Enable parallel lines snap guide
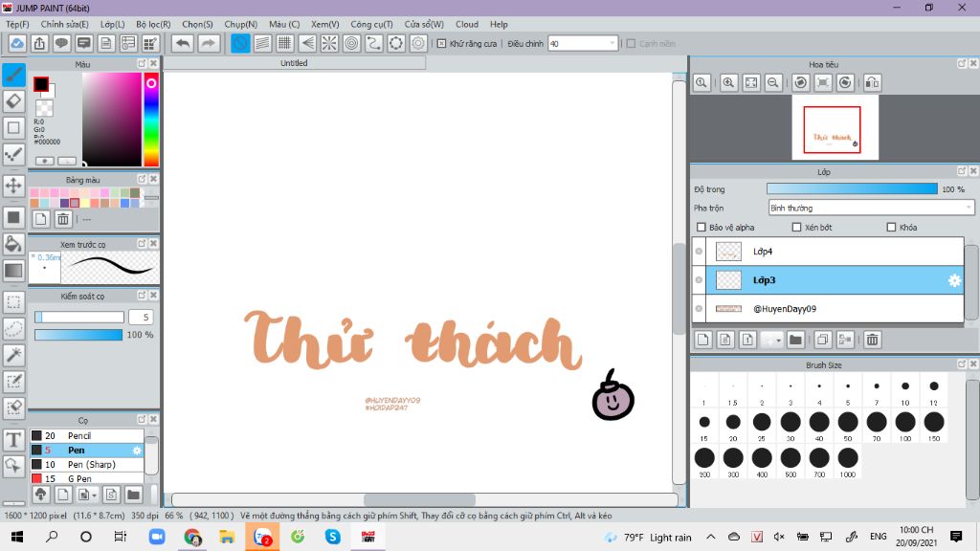980x551 pixels. click(x=262, y=44)
